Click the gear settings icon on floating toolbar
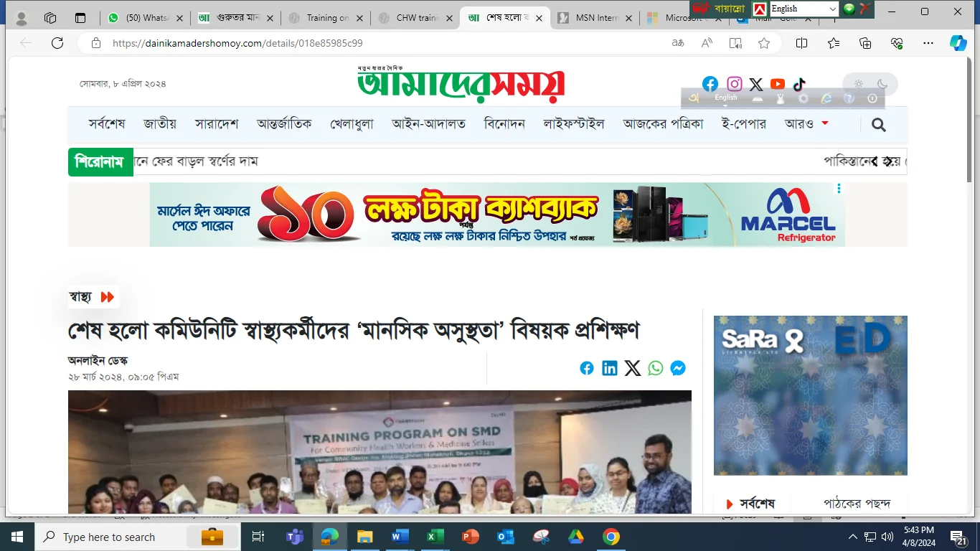This screenshot has width=980, height=551. tap(804, 98)
